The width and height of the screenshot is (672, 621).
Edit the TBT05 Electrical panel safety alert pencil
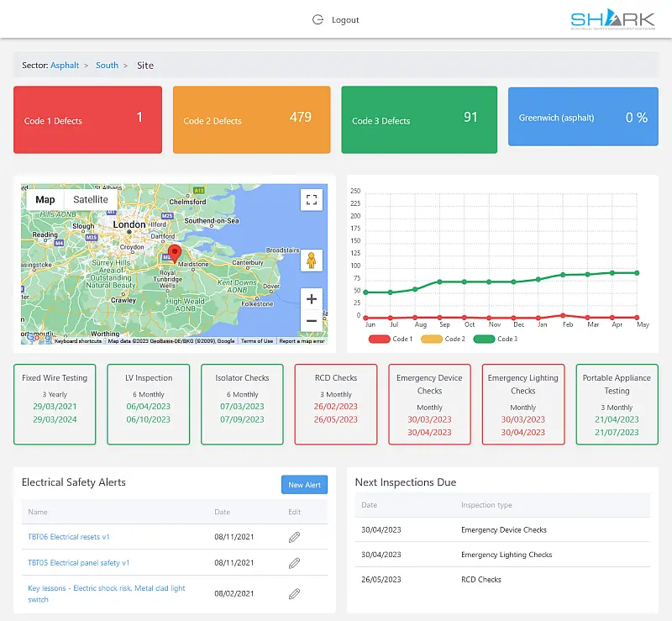tap(294, 563)
